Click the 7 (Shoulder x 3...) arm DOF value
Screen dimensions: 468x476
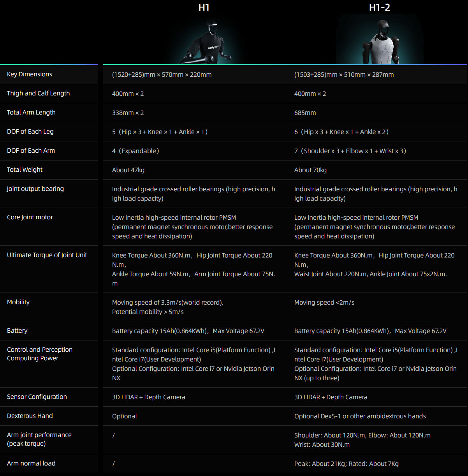pyautogui.click(x=350, y=151)
